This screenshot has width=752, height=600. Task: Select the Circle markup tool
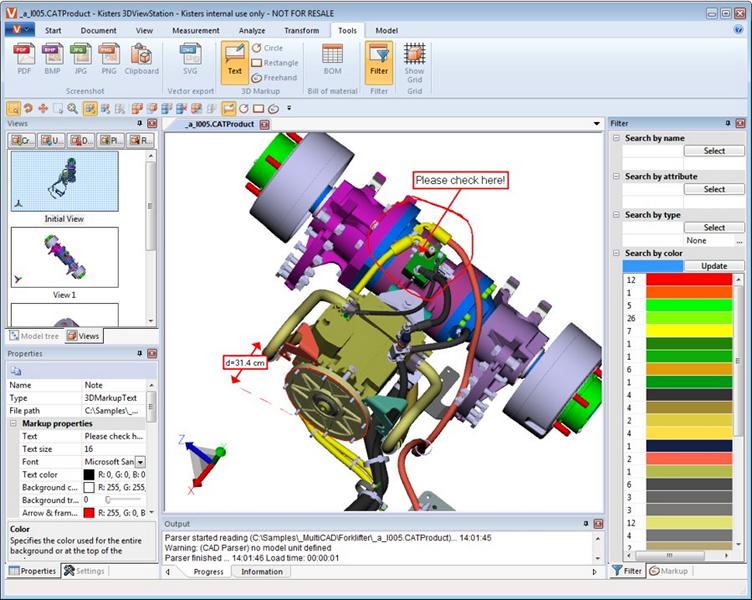tap(268, 48)
